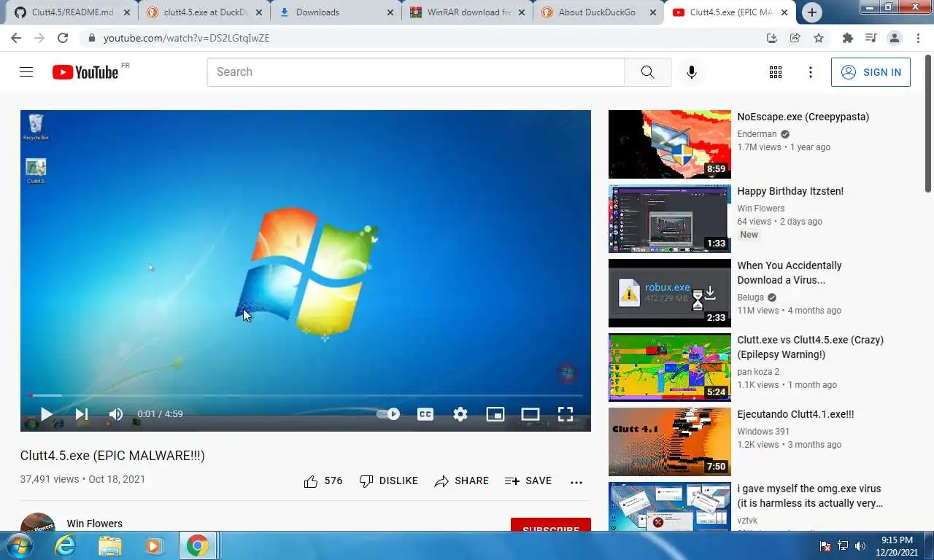Open the YouTube settings three-dot menu
The image size is (934, 560).
810,72
